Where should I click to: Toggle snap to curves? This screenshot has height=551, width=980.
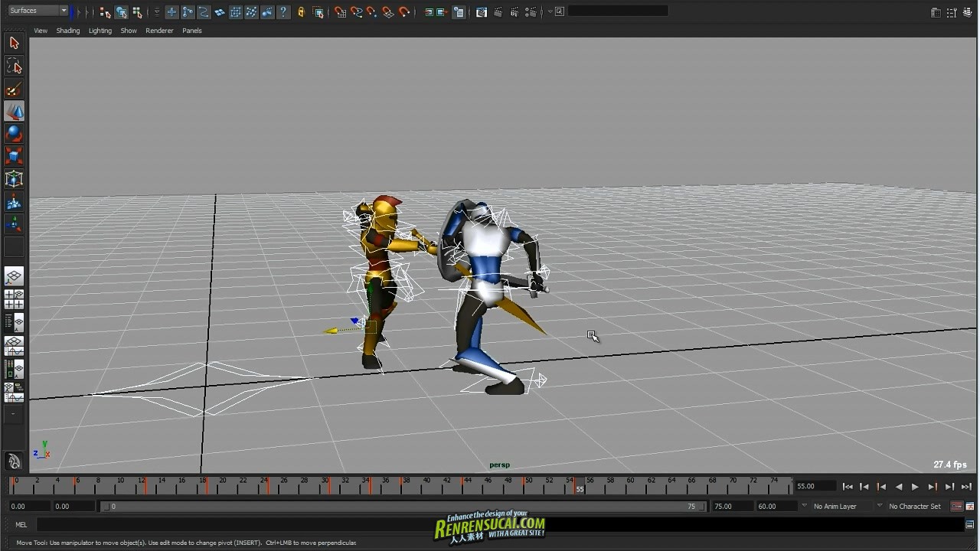click(x=356, y=12)
